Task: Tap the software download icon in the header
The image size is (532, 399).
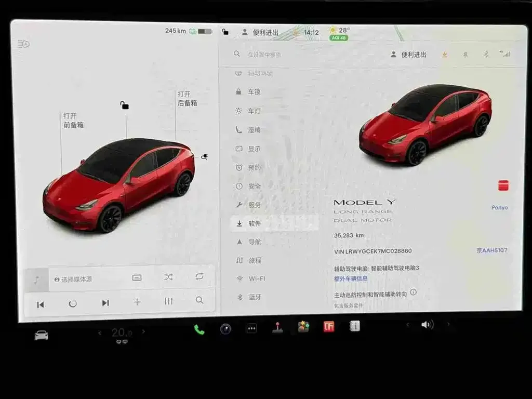Action: 445,54
